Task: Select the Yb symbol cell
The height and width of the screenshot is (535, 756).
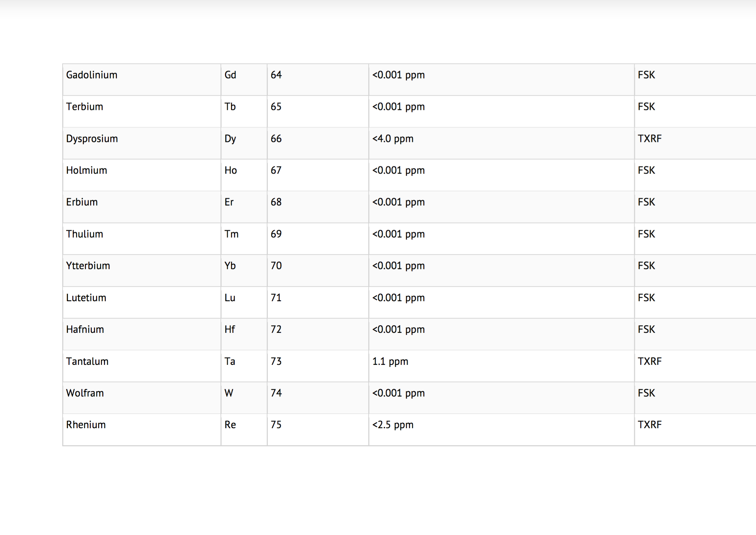Action: point(230,266)
